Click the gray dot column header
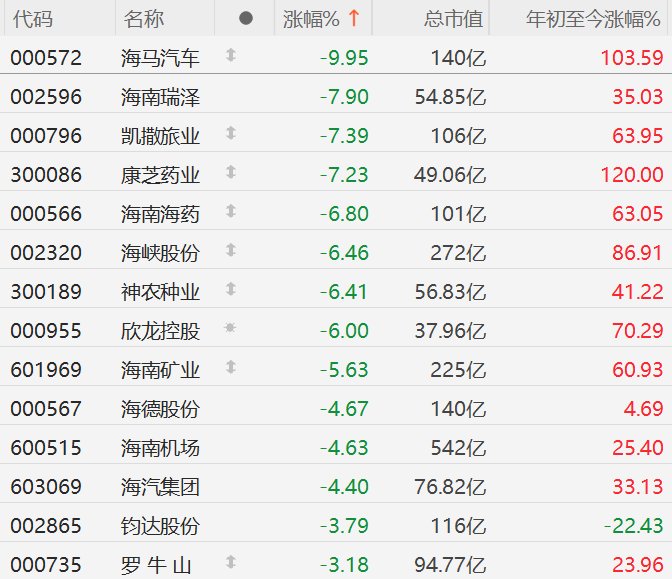This screenshot has width=672, height=579. tap(247, 19)
